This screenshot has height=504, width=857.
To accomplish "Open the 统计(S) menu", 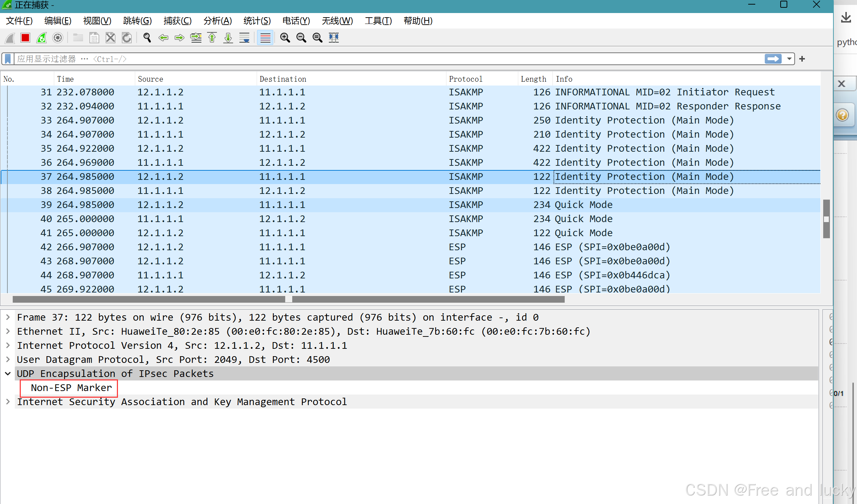I will (x=257, y=21).
